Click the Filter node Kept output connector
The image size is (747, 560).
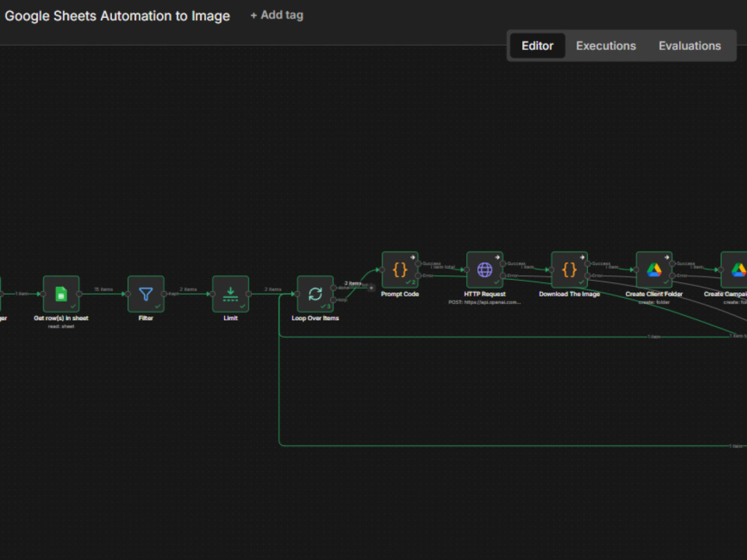point(164,293)
